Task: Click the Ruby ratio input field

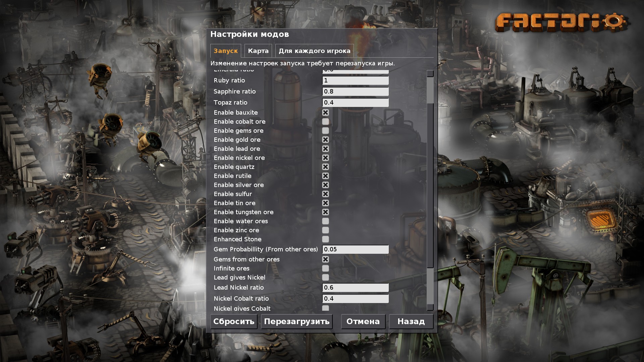Action: tap(355, 80)
